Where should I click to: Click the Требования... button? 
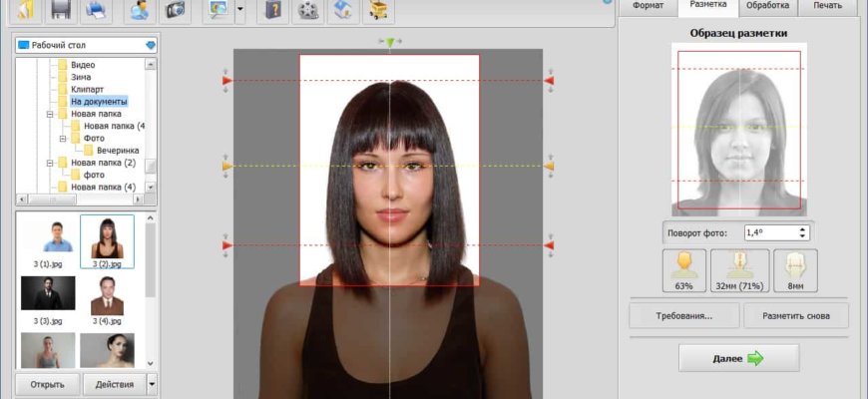pos(683,316)
